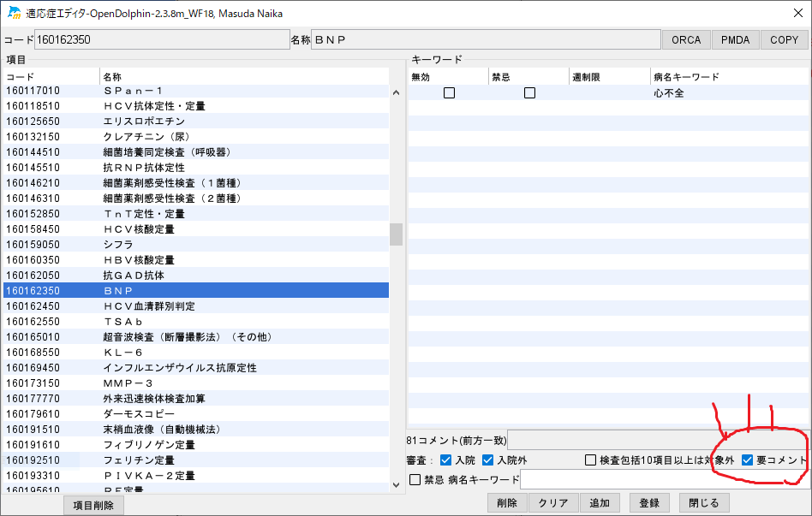Click the 項目 list コード column header

click(51, 77)
